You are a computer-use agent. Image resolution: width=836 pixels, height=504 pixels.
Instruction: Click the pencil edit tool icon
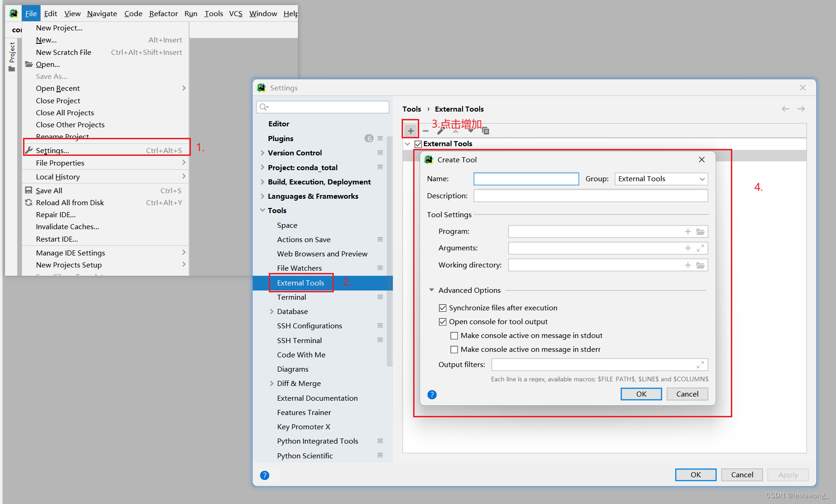click(440, 131)
